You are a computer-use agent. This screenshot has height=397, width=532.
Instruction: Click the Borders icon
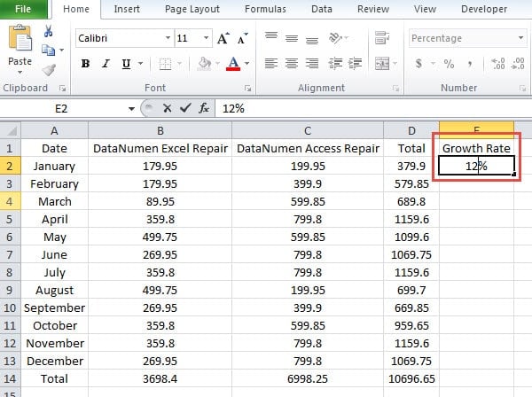point(165,64)
